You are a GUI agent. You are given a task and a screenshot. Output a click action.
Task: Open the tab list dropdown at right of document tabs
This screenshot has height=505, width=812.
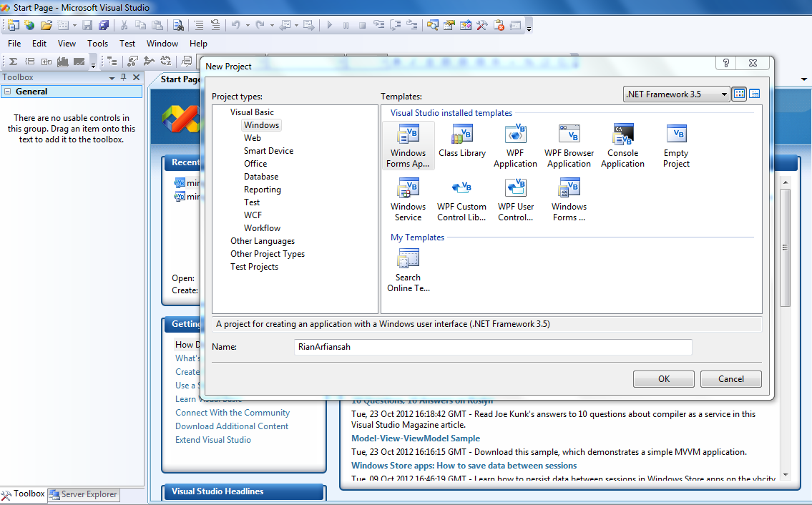pos(803,79)
